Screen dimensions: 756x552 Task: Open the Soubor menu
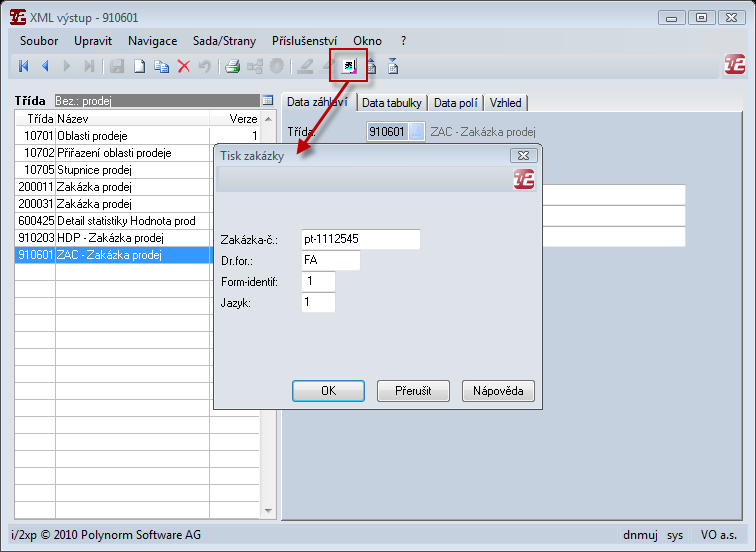pyautogui.click(x=39, y=41)
